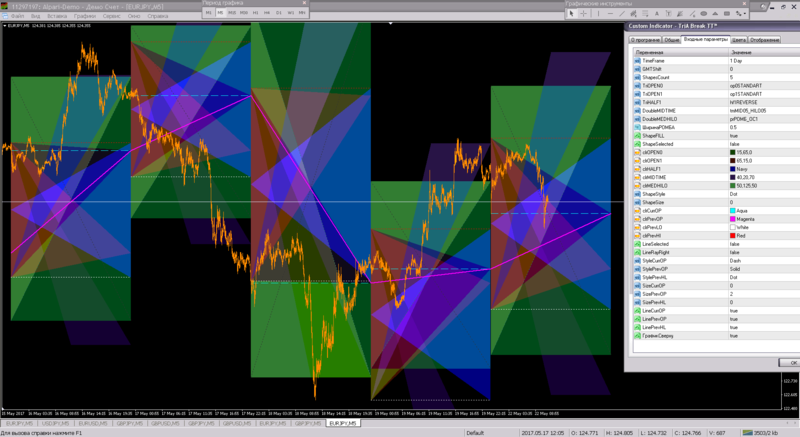Open the Файл menu

click(x=17, y=16)
